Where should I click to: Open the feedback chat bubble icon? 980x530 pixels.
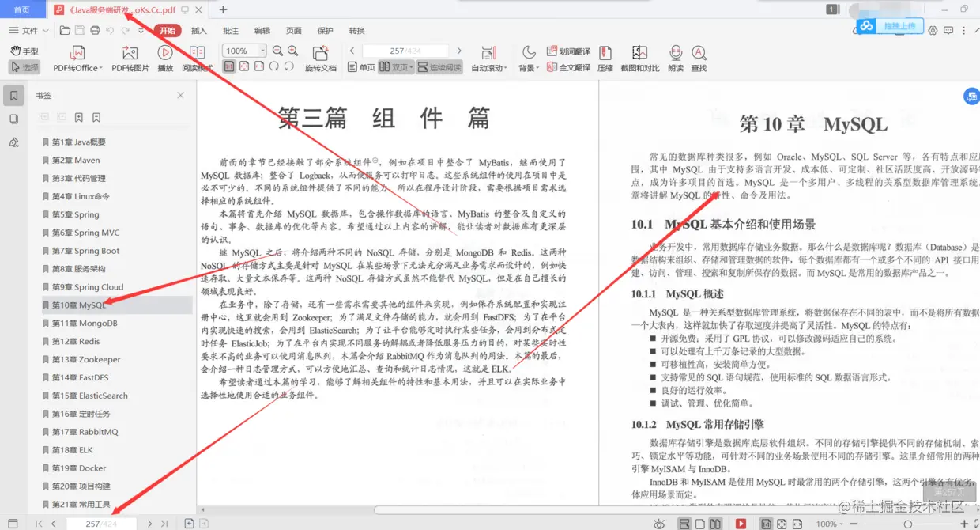click(949, 31)
